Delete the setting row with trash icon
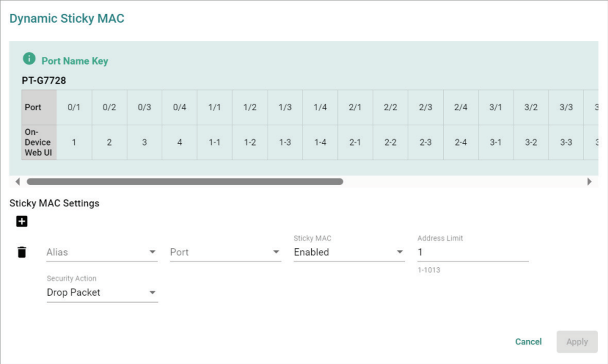Viewport: 608px width, 364px height. [x=22, y=252]
